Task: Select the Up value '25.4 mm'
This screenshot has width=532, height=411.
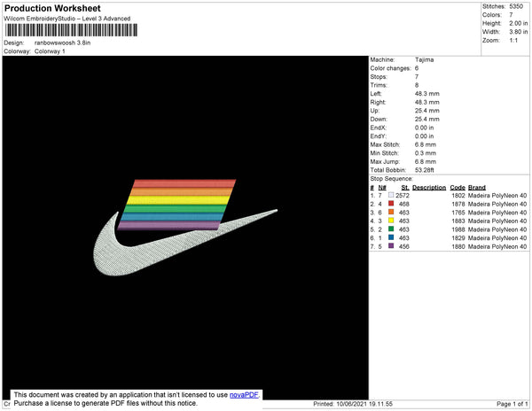Action: (x=426, y=111)
